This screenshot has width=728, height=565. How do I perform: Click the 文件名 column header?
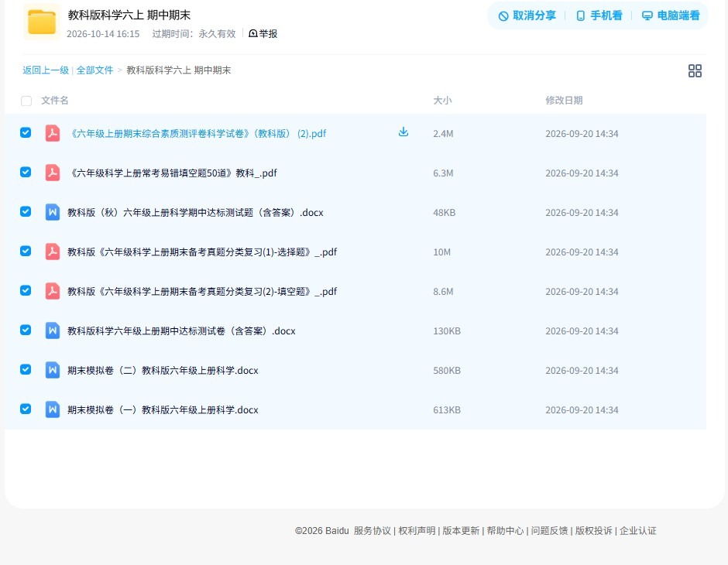55,100
